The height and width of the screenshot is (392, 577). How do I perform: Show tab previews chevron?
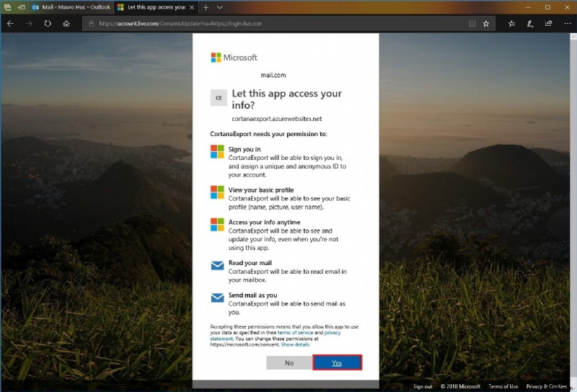pyautogui.click(x=219, y=7)
